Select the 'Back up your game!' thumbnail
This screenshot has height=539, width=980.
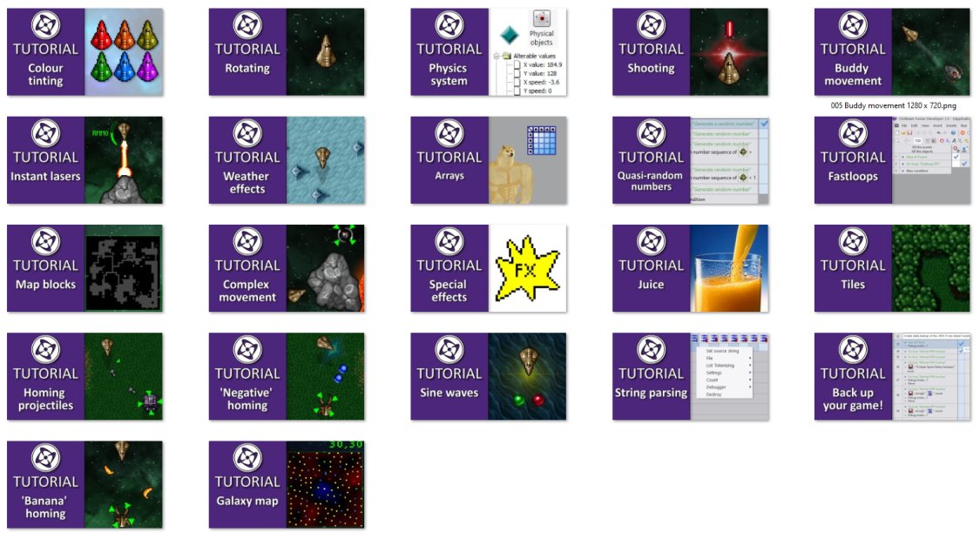click(892, 376)
